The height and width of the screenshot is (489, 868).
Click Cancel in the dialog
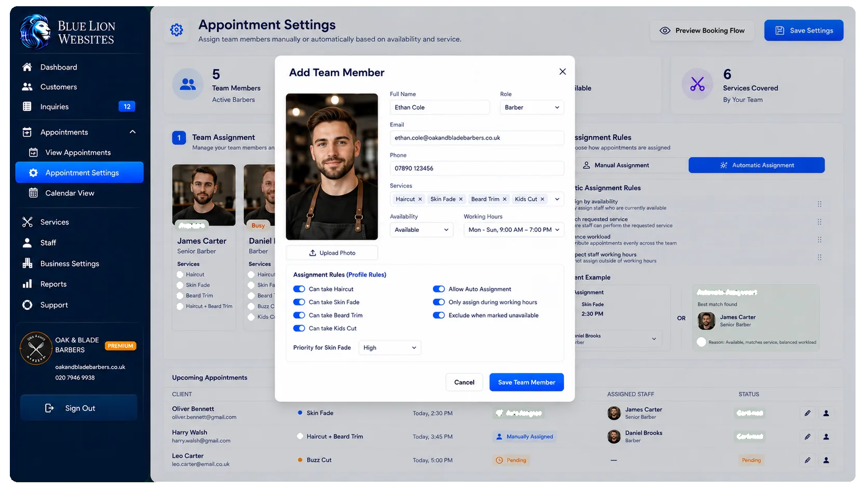(464, 382)
